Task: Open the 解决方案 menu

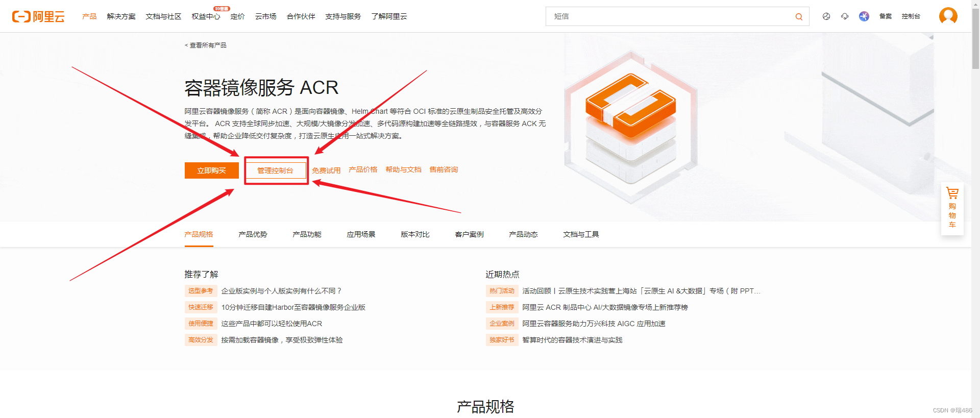Action: point(121,16)
